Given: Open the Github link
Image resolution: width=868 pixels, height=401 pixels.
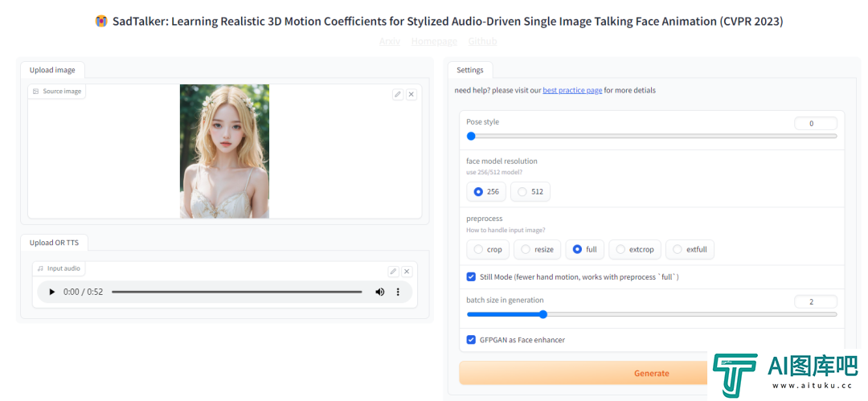Looking at the screenshot, I should coord(483,41).
